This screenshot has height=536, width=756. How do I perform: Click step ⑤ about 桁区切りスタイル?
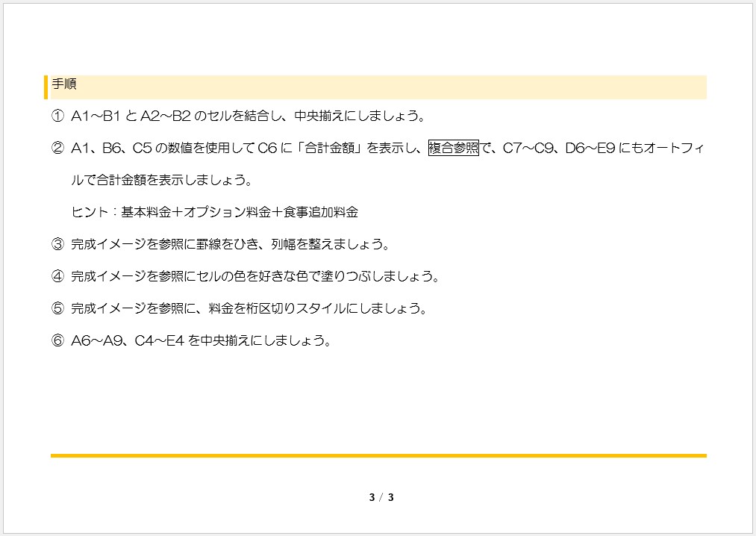click(x=239, y=308)
